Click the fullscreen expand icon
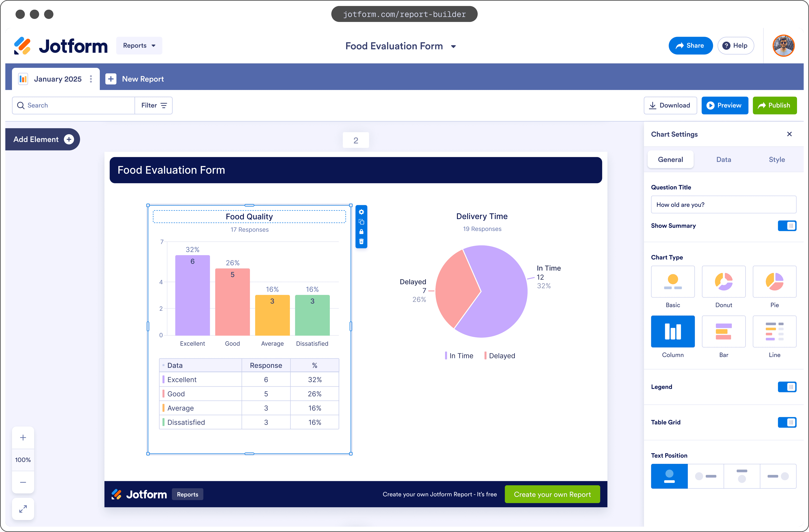This screenshot has width=809, height=532. (23, 509)
